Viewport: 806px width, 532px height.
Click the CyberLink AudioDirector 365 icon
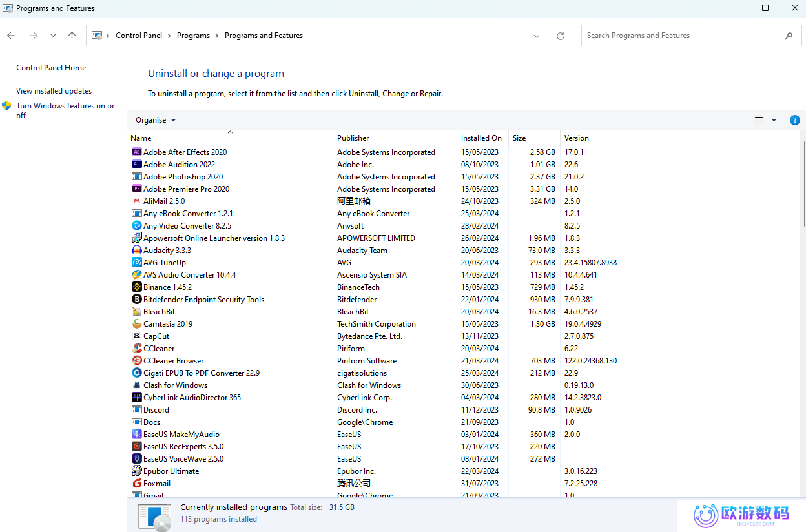[x=136, y=398]
